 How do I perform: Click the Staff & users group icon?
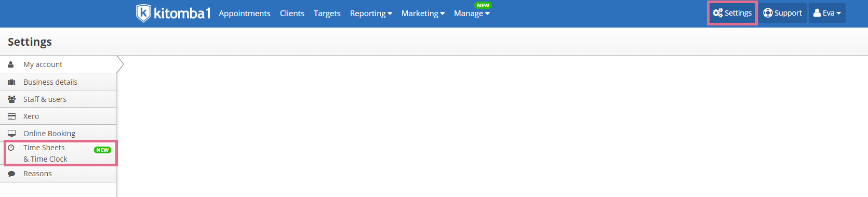coord(11,99)
